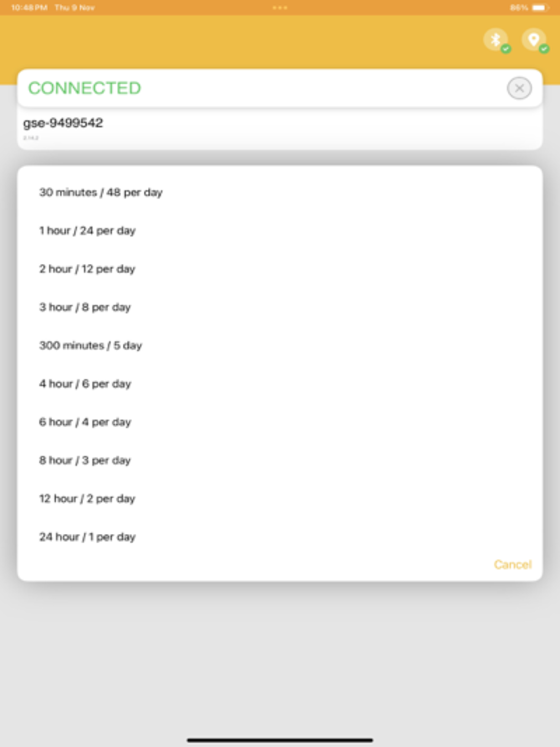The height and width of the screenshot is (747, 560).
Task: Tap the gse-9499542 device name
Action: 63,123
